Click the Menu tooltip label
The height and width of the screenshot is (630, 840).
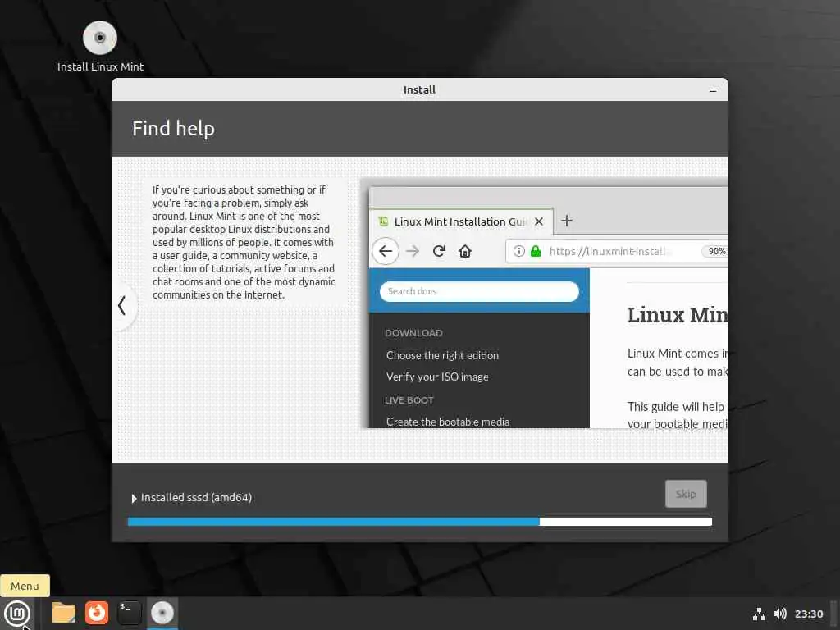click(x=25, y=586)
